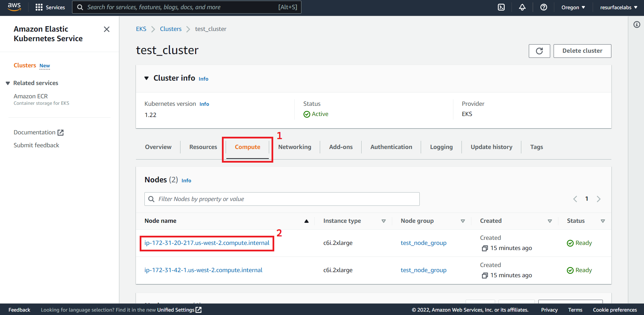The height and width of the screenshot is (315, 644).
Task: Click Ready status for node ip-172-31-20-217
Action: (x=584, y=243)
